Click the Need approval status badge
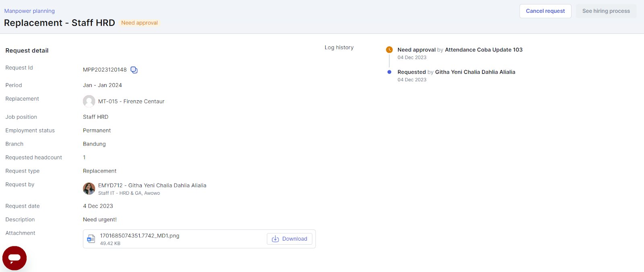Viewport: 644px width, 272px height. point(139,23)
